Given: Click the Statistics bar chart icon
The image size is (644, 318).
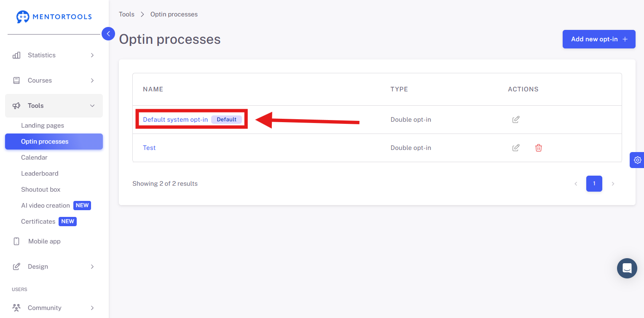Looking at the screenshot, I should click(x=16, y=55).
